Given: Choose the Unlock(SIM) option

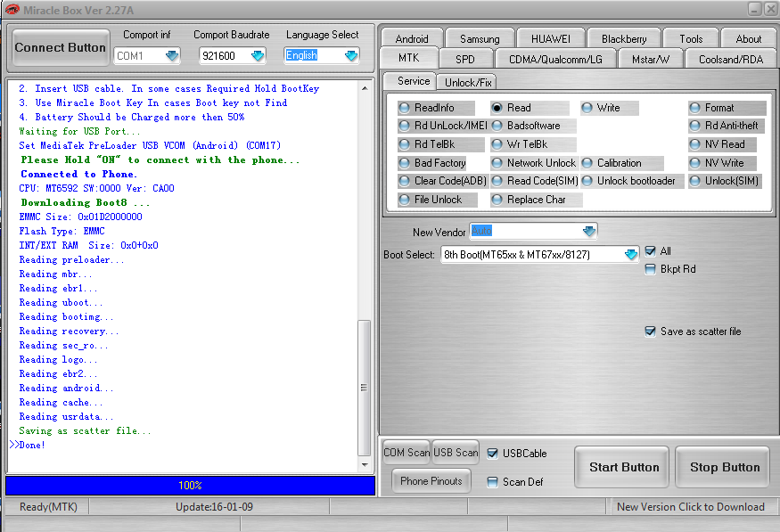Looking at the screenshot, I should pyautogui.click(x=694, y=181).
